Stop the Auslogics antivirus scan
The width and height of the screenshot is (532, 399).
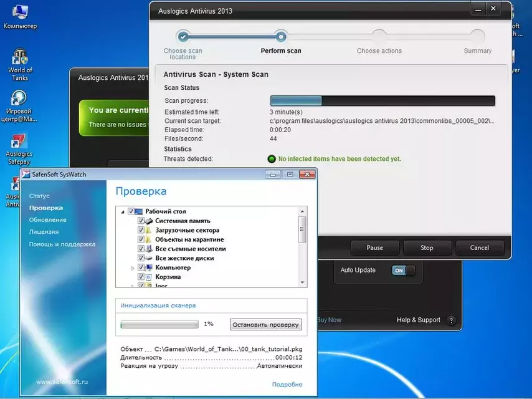tap(427, 248)
